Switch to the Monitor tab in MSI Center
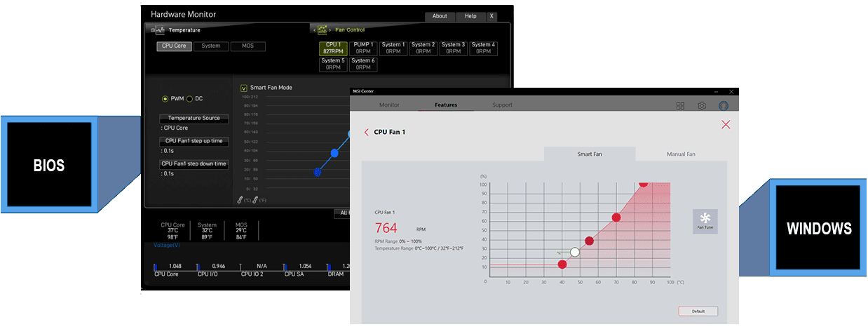The height and width of the screenshot is (334, 868). pyautogui.click(x=389, y=105)
